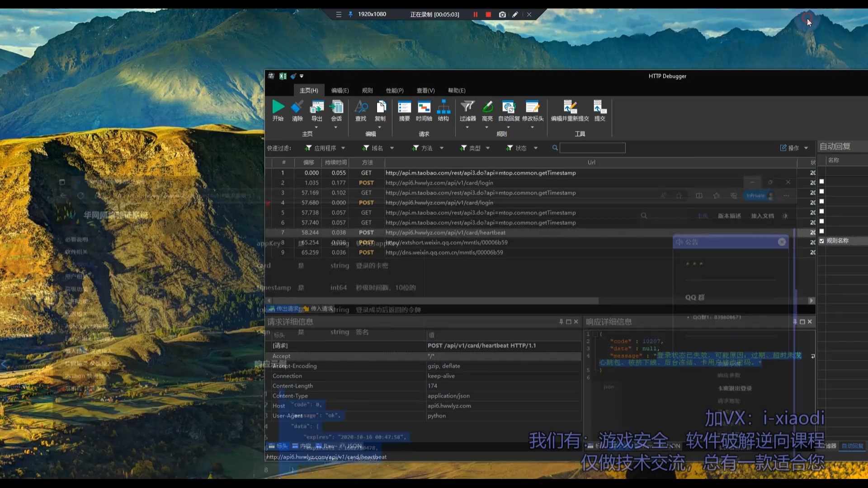Click the Clear sessions eraser icon
The width and height of the screenshot is (868, 488).
point(297,107)
